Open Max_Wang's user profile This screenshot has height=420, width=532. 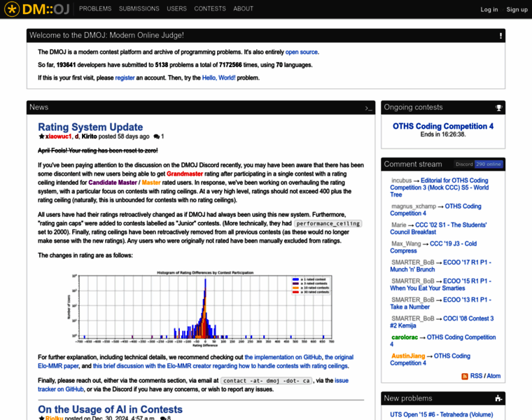click(406, 244)
